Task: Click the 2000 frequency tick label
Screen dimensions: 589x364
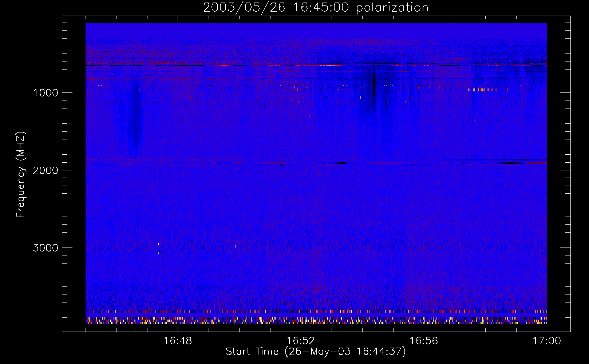Action: point(46,170)
